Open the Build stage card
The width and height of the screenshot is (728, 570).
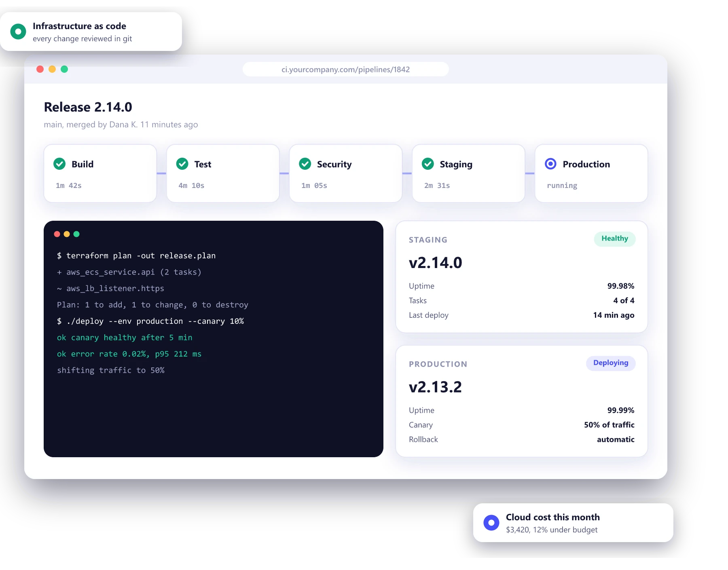[100, 173]
